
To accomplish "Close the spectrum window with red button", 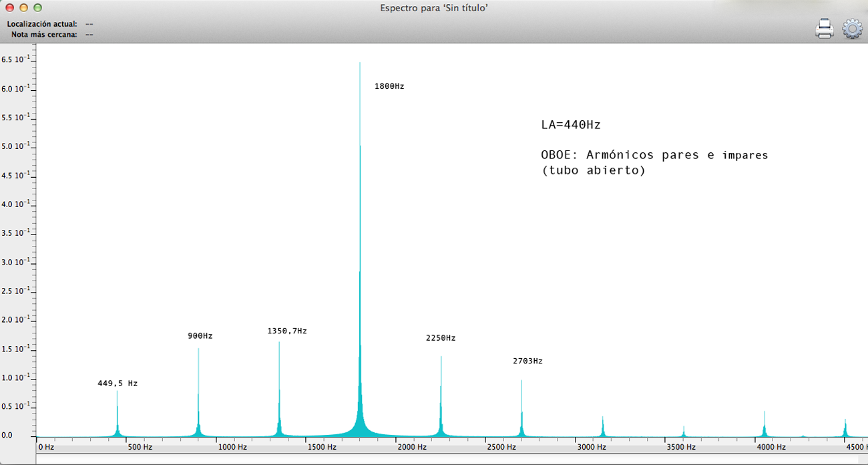I will pos(9,8).
